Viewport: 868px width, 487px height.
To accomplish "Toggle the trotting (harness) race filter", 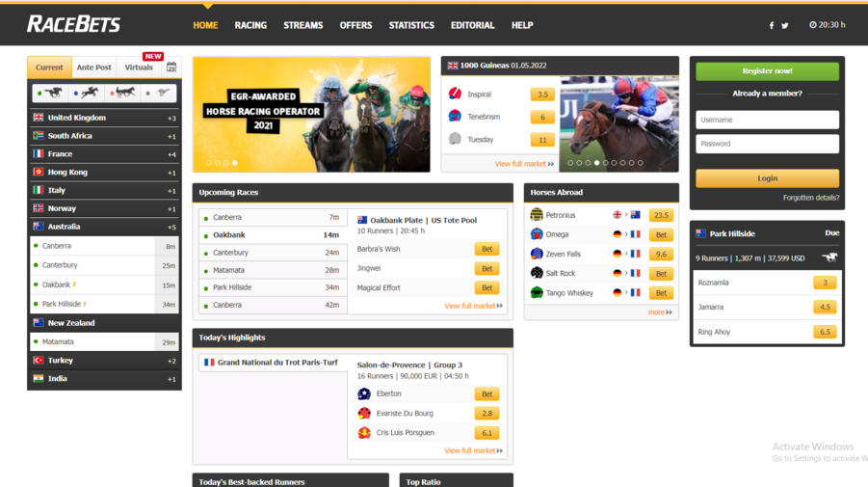I will pos(123,93).
